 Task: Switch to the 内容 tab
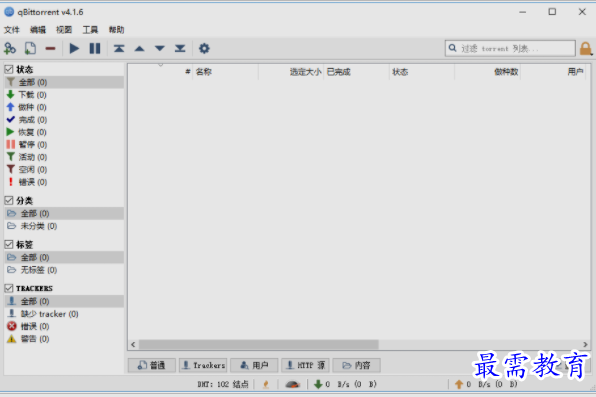coord(357,365)
